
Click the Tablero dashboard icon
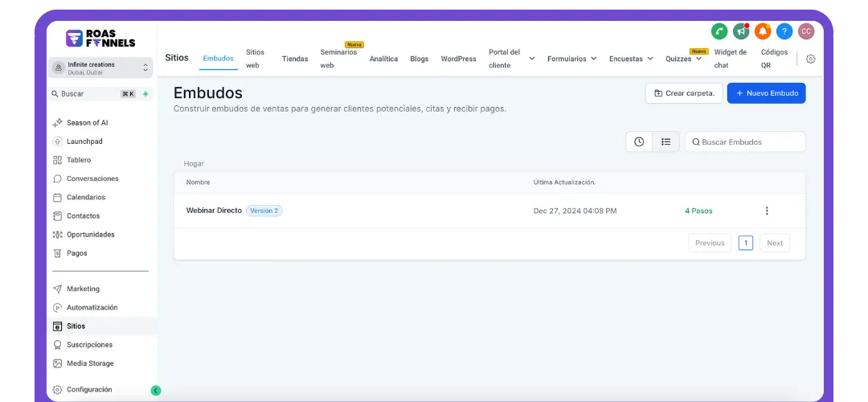[58, 160]
